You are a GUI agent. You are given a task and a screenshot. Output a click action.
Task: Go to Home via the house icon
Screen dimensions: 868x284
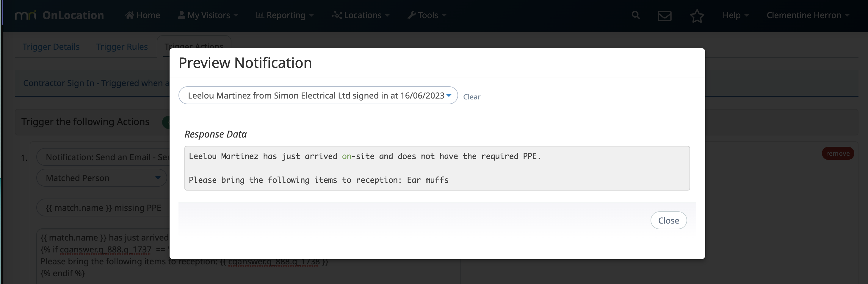[129, 15]
